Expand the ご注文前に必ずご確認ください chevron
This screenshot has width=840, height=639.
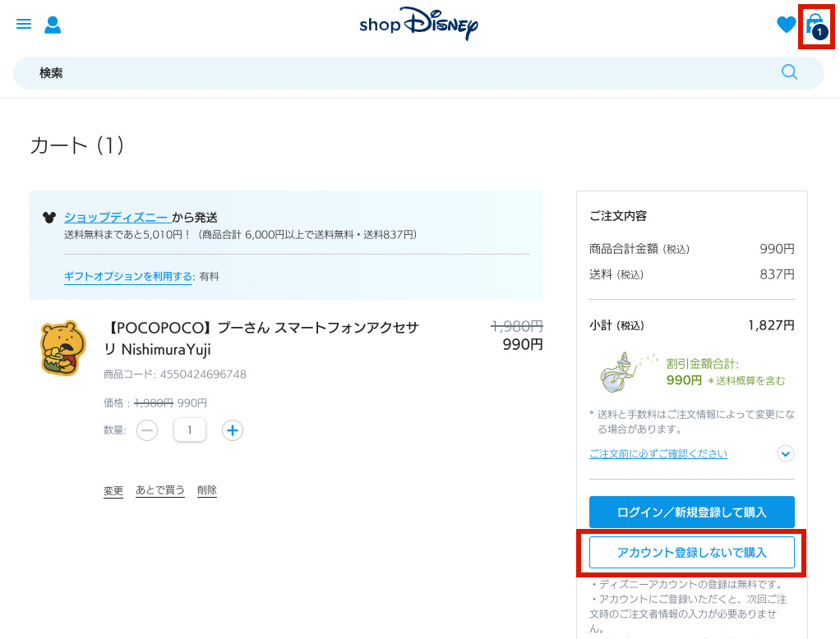(x=786, y=453)
